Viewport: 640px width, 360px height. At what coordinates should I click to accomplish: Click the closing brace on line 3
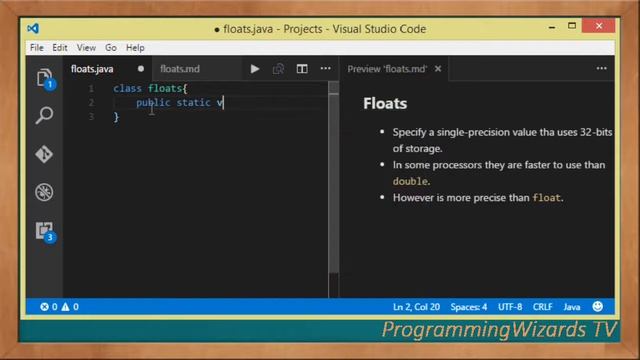116,117
